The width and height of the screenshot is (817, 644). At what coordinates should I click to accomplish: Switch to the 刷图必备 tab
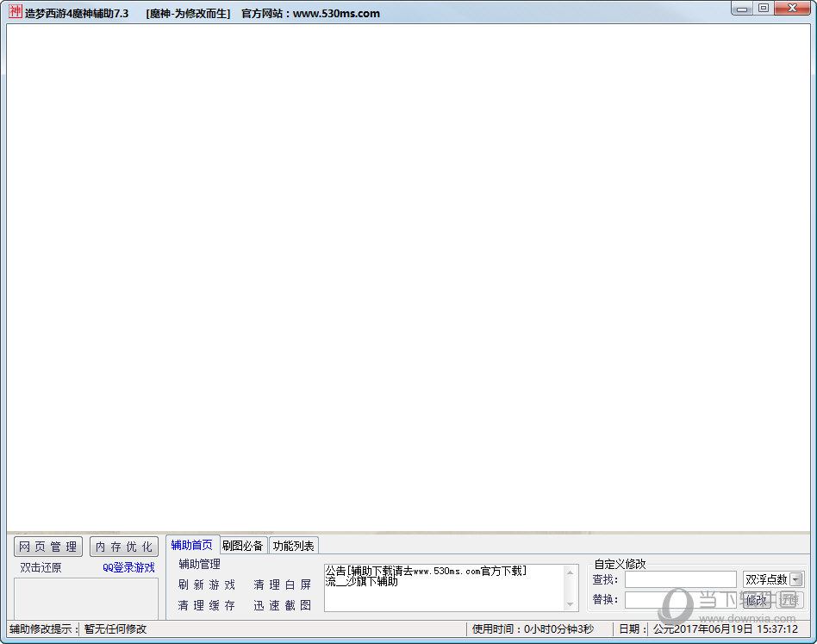(243, 546)
